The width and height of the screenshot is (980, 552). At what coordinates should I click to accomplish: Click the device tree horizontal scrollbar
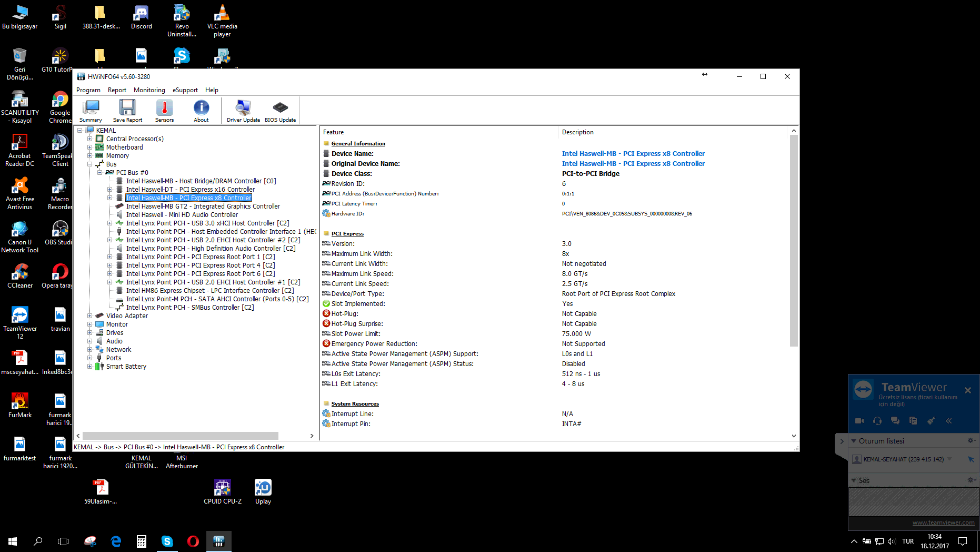(181, 436)
